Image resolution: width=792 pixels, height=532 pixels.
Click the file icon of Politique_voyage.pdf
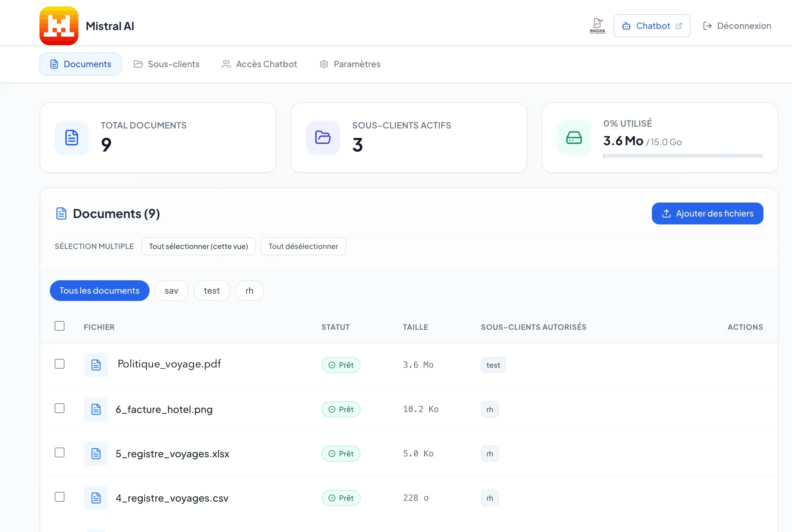(96, 365)
